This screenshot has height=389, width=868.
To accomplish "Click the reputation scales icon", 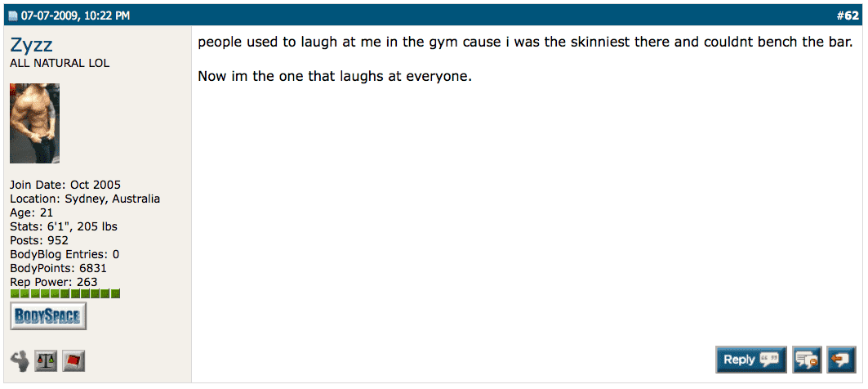I will (47, 360).
